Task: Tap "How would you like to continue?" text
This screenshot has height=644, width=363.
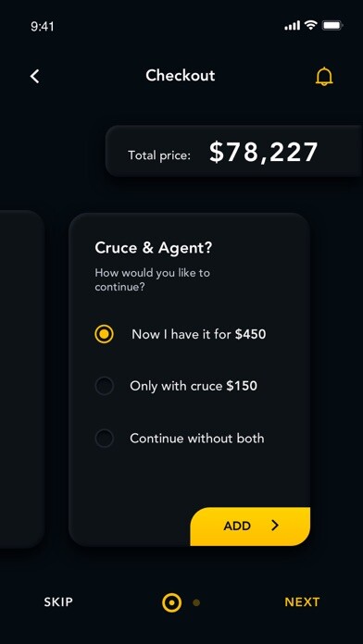Action: click(152, 279)
